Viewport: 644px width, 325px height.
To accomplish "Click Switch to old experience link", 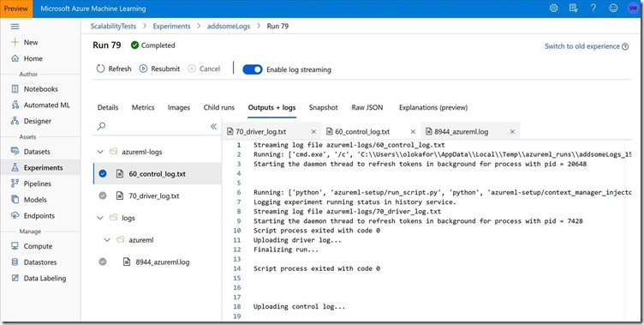I will 582,46.
